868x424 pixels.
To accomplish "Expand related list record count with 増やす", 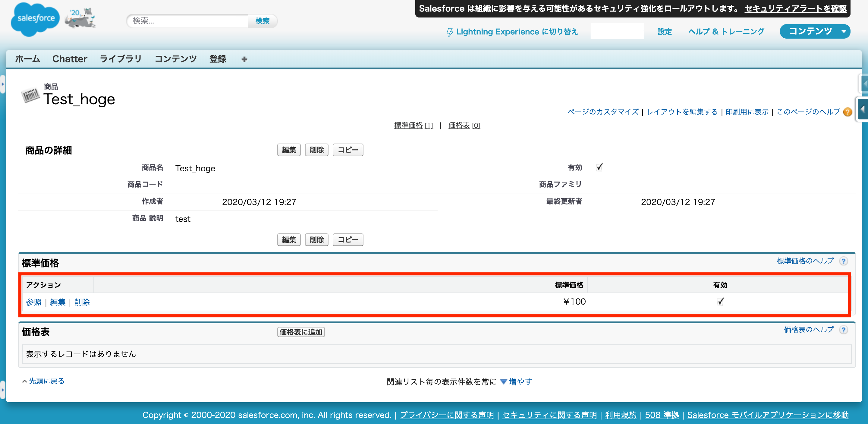I will [x=520, y=381].
